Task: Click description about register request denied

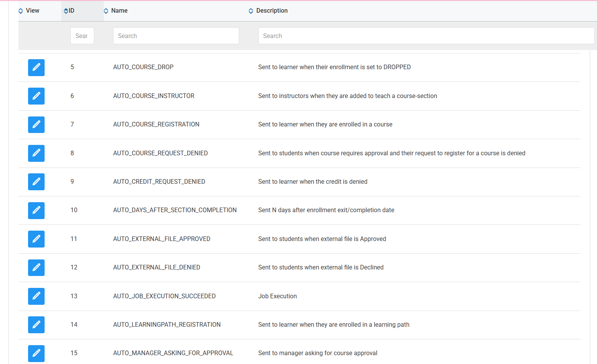Action: coord(392,153)
